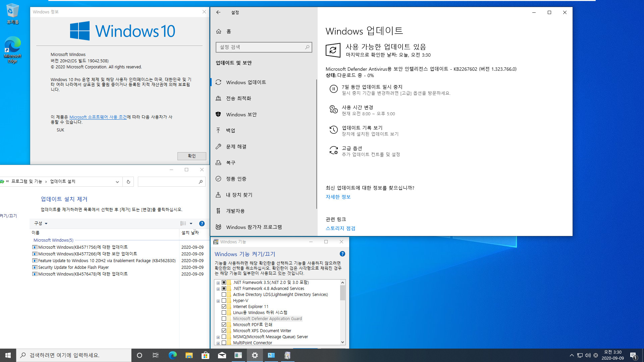Click Windows Features list scrollbar down arrow

tap(342, 342)
